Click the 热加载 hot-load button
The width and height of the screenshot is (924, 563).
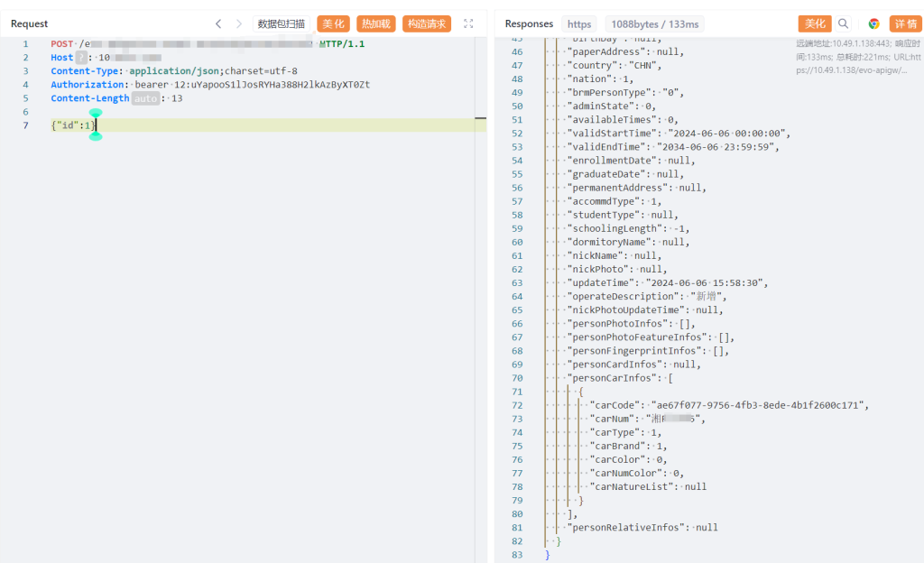point(376,23)
